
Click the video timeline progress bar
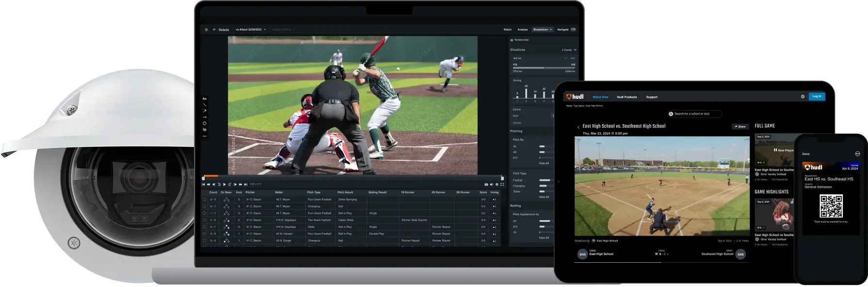click(x=353, y=176)
